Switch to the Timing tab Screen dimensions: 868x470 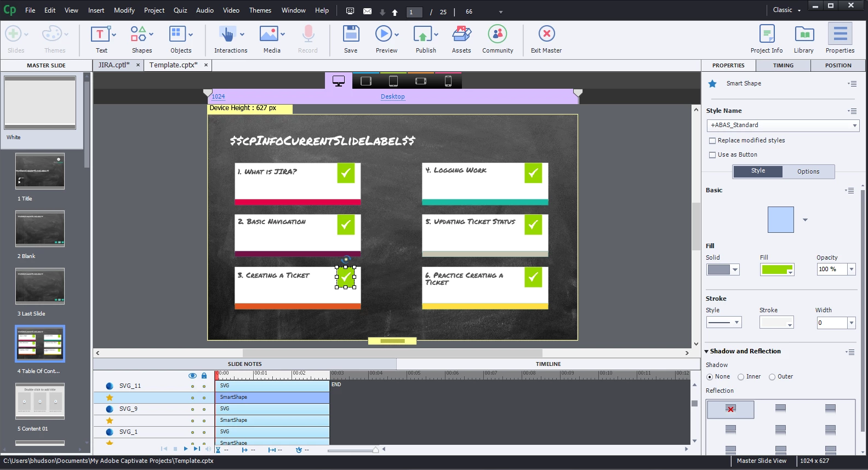[x=783, y=66]
